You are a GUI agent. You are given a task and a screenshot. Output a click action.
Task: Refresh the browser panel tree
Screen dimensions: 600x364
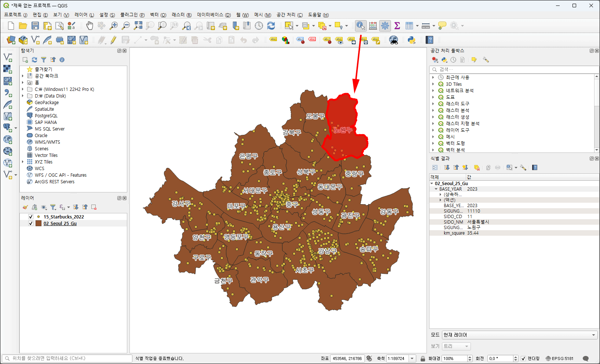pyautogui.click(x=34, y=60)
